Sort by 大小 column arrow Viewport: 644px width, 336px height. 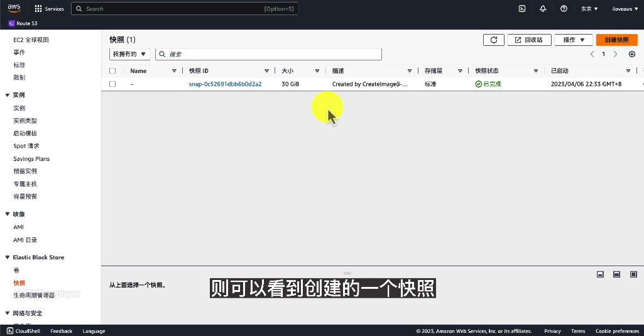pos(317,70)
